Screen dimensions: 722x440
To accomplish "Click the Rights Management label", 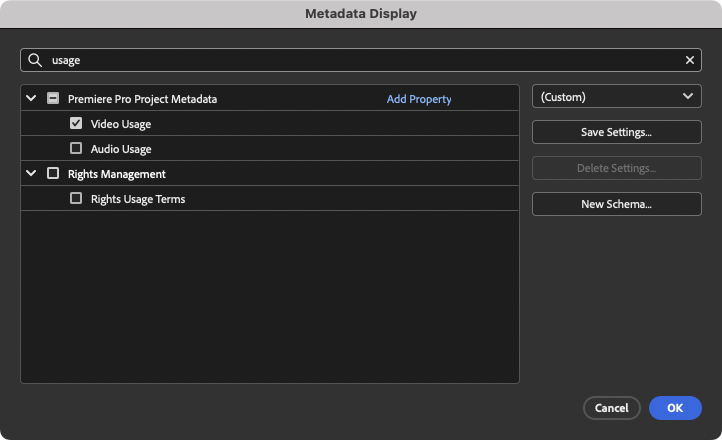I will tap(117, 174).
